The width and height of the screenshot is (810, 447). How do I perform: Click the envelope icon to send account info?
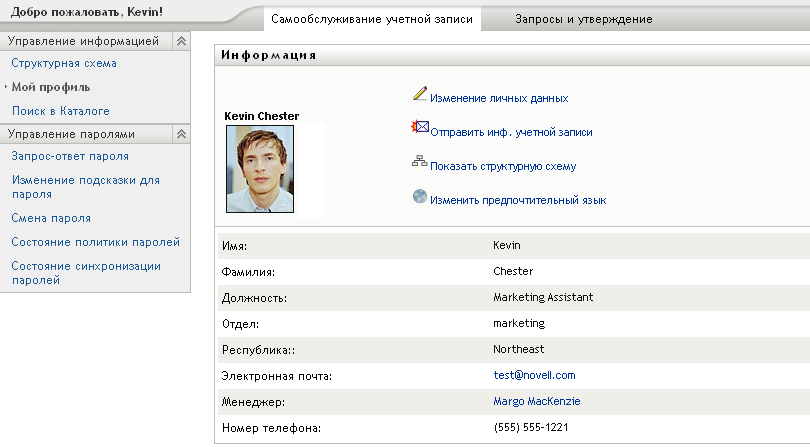420,128
